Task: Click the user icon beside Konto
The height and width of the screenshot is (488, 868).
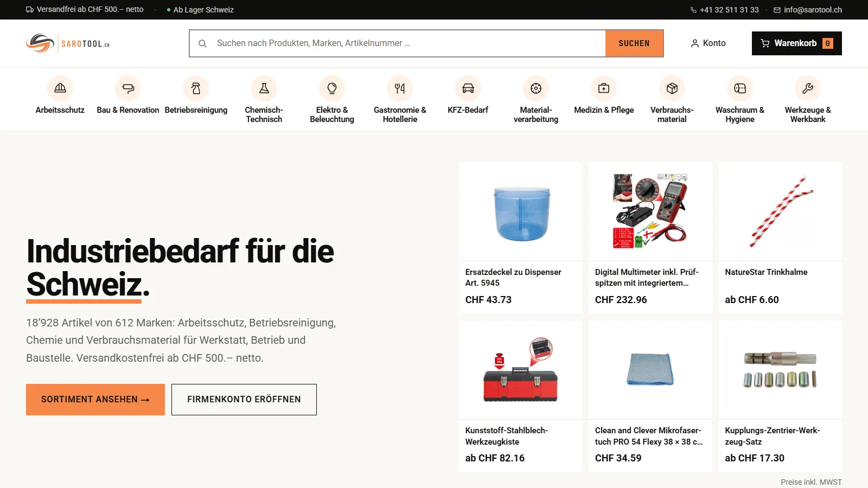Action: [694, 43]
